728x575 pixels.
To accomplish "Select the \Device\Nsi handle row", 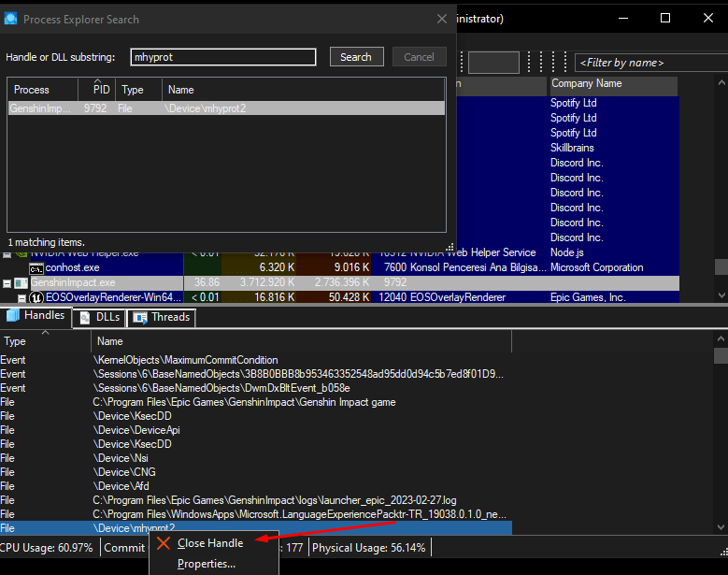I will pyautogui.click(x=256, y=458).
